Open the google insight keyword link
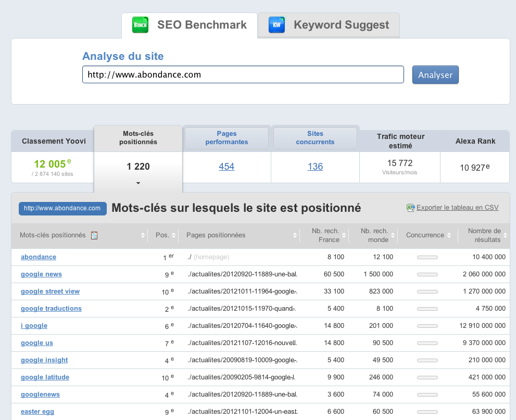Screen dimensions: 516x420 click(x=44, y=360)
